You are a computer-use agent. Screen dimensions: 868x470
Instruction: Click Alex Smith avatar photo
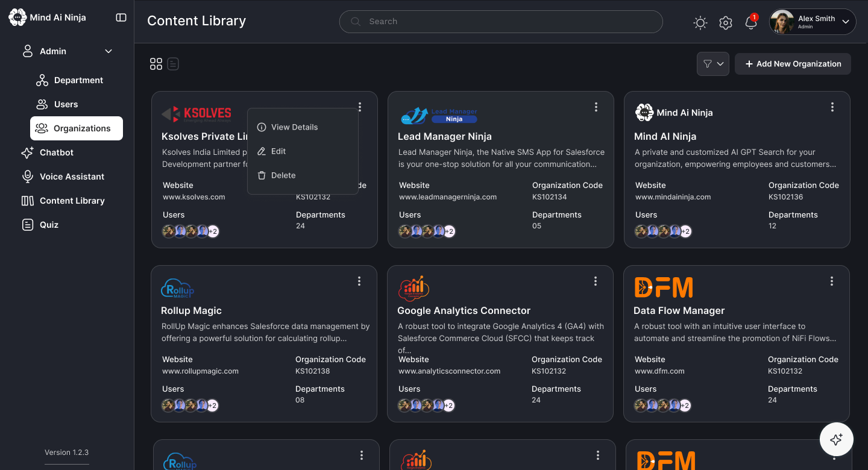click(782, 22)
